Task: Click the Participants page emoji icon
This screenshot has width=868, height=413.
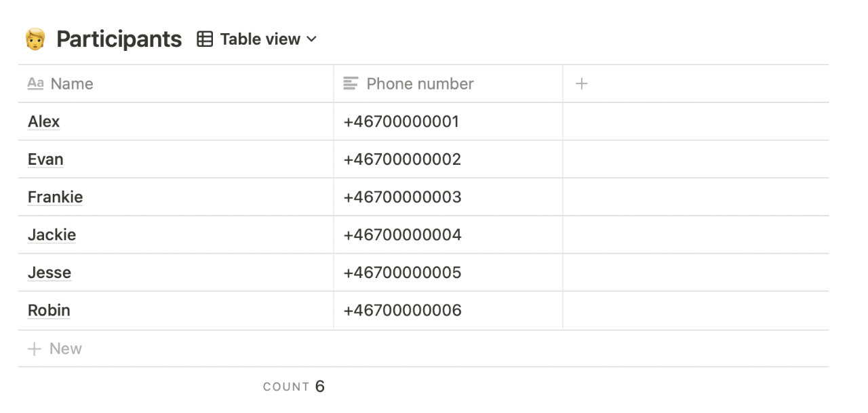Action: point(36,39)
